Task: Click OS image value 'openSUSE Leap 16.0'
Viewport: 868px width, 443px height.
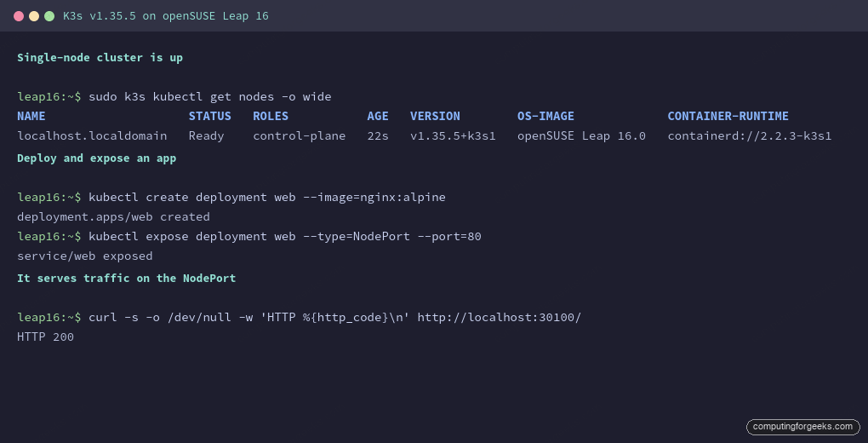Action: [x=581, y=135]
